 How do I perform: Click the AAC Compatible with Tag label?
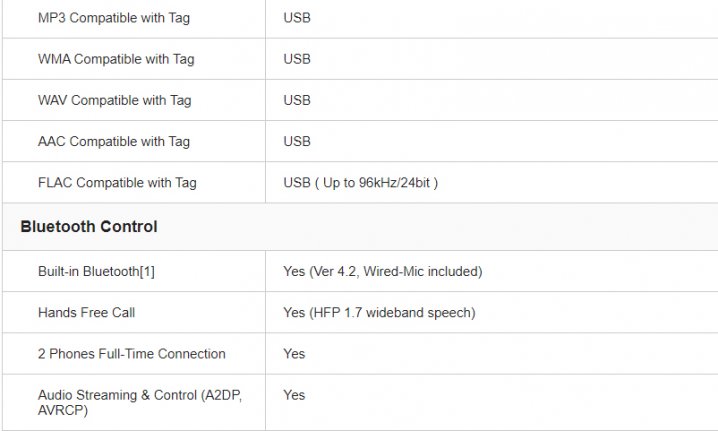click(114, 142)
